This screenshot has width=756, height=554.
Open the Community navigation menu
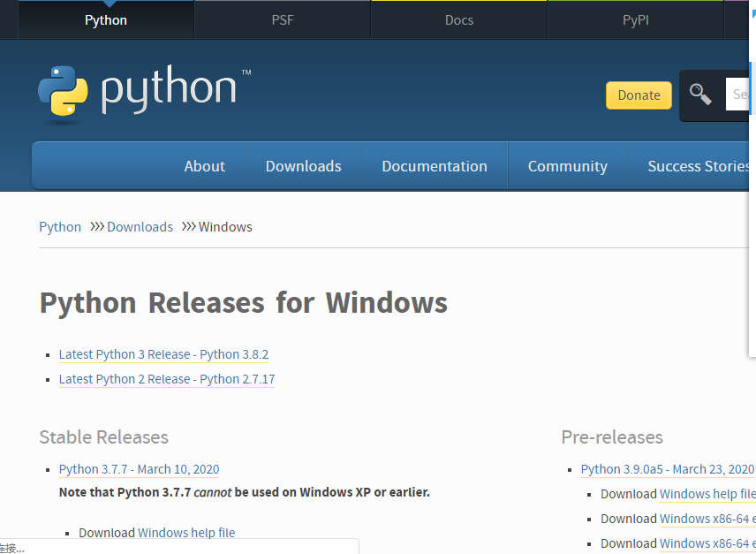tap(568, 166)
